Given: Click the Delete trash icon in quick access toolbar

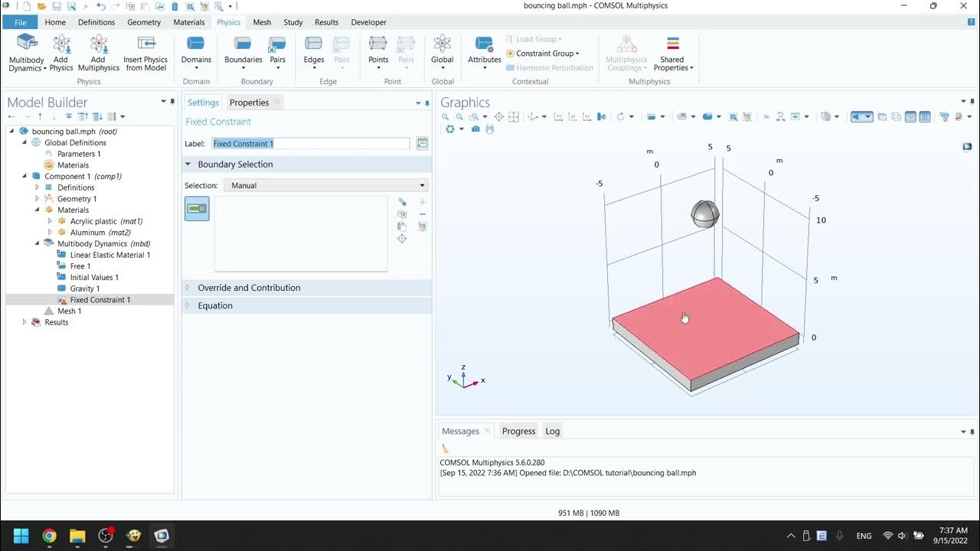Looking at the screenshot, I should pyautogui.click(x=175, y=6).
